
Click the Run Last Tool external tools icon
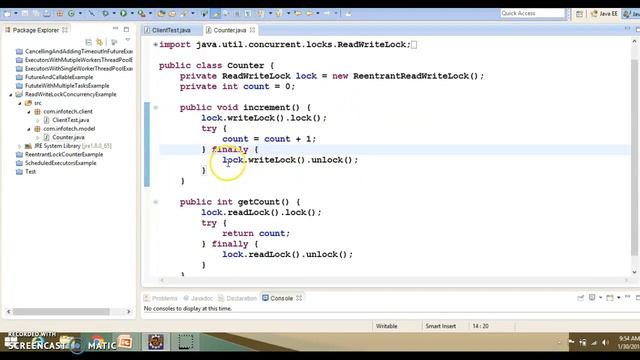tap(142, 13)
